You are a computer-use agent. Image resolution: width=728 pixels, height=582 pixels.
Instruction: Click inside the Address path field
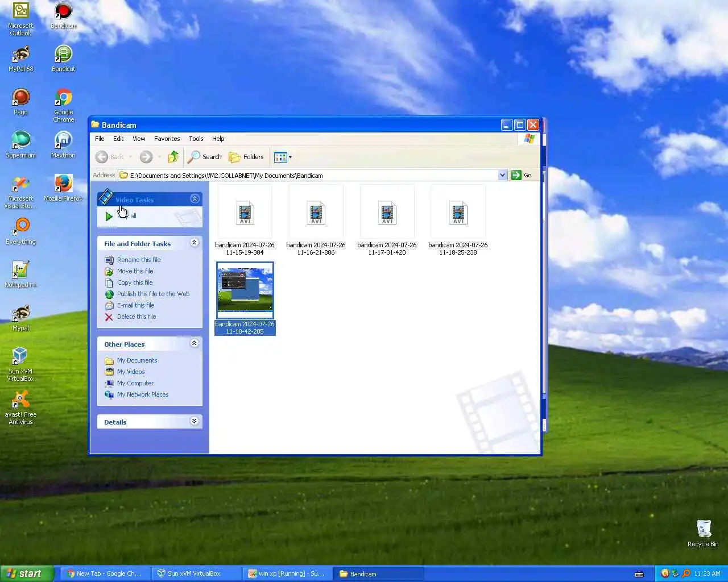(308, 175)
